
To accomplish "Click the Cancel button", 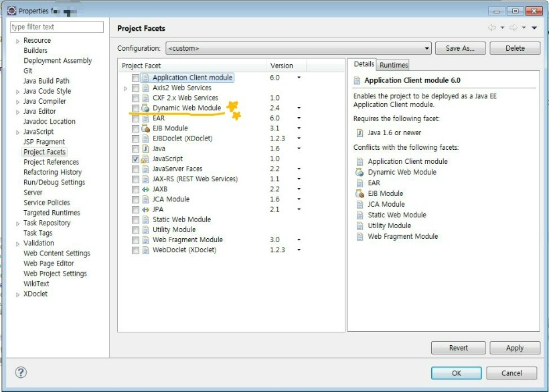I will (512, 373).
